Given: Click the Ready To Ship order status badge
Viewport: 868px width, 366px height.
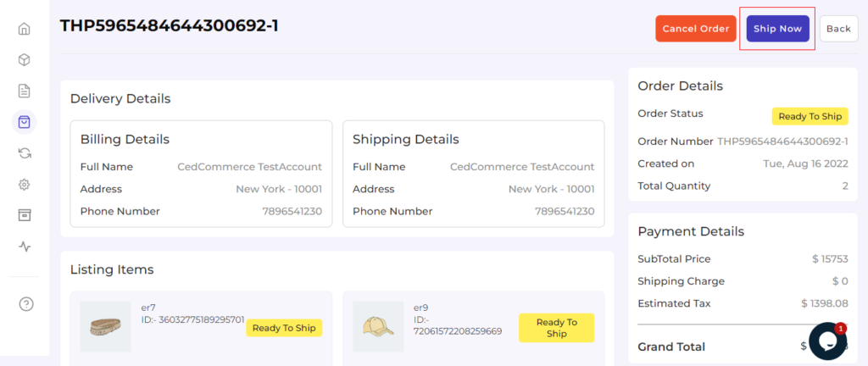Looking at the screenshot, I should point(810,117).
